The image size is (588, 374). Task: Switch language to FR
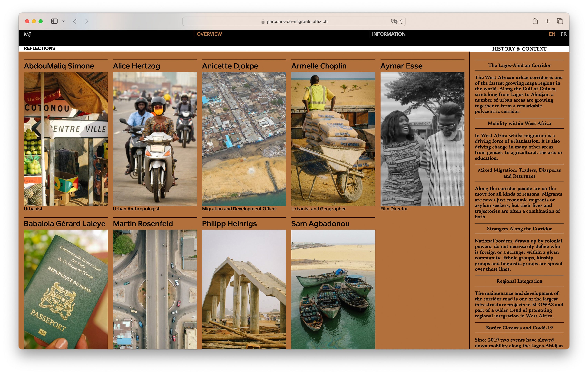point(563,34)
